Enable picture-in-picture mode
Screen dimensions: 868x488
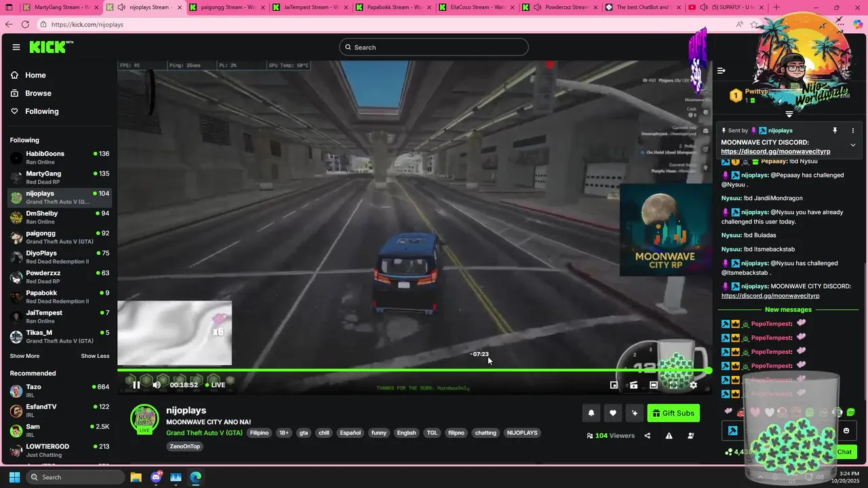click(x=614, y=385)
